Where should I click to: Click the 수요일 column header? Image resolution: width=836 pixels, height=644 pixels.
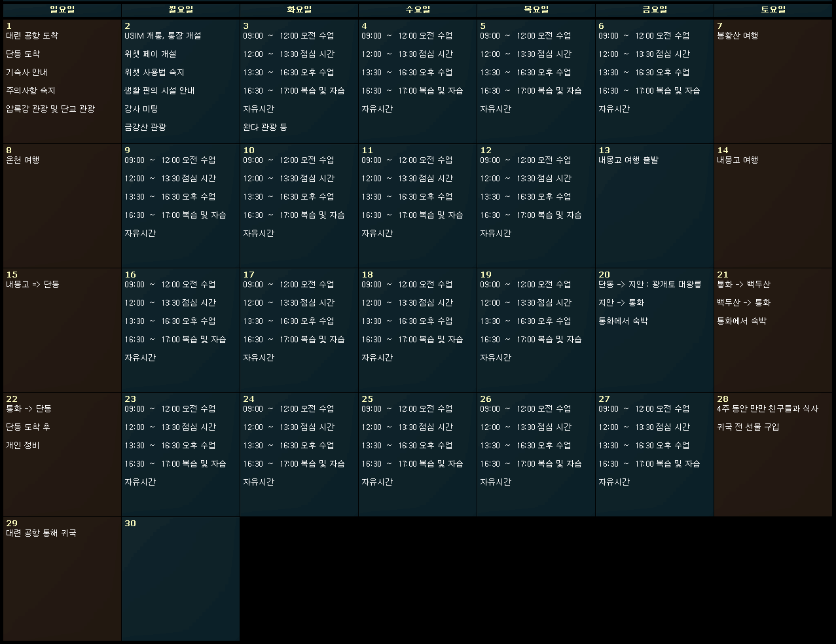click(x=418, y=10)
